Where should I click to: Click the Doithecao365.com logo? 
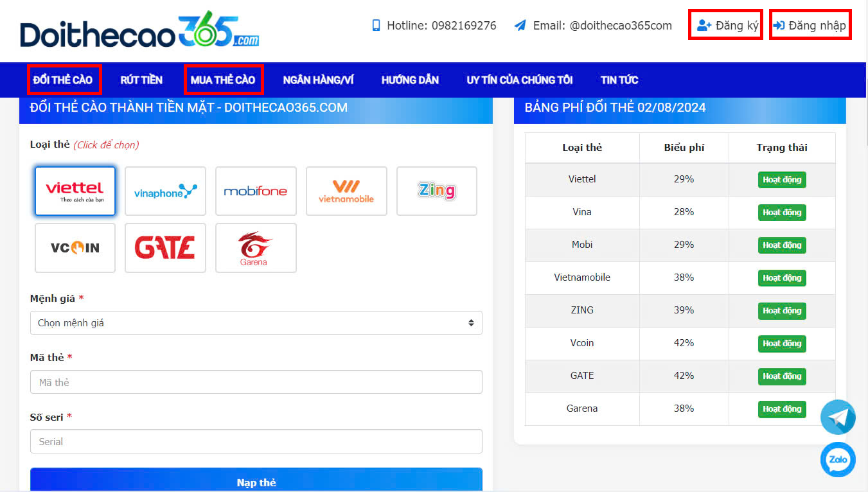[139, 30]
